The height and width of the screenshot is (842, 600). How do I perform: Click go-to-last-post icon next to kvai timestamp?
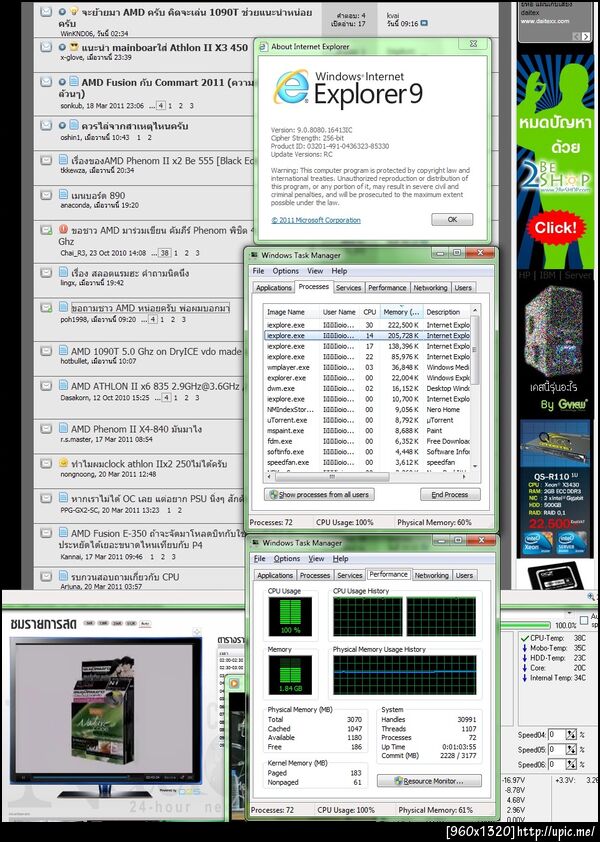(424, 24)
